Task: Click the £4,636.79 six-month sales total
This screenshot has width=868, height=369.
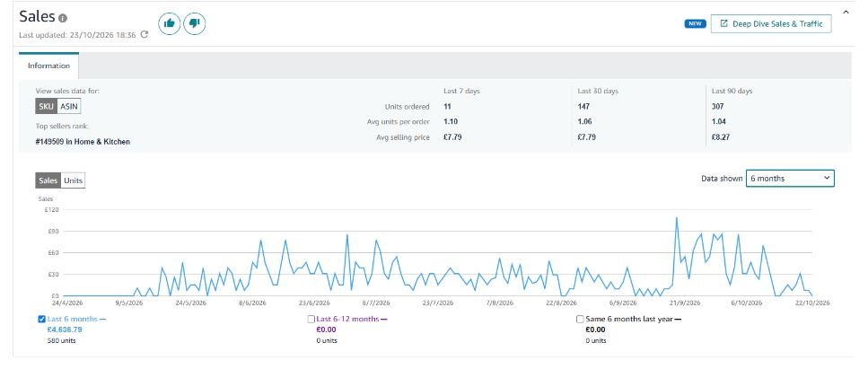Action: [65, 329]
